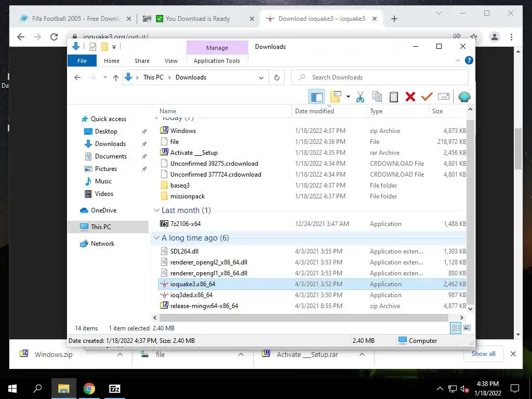This screenshot has height=399, width=532.
Task: Click the Copy icon in Explorer toolbar
Action: point(377,97)
